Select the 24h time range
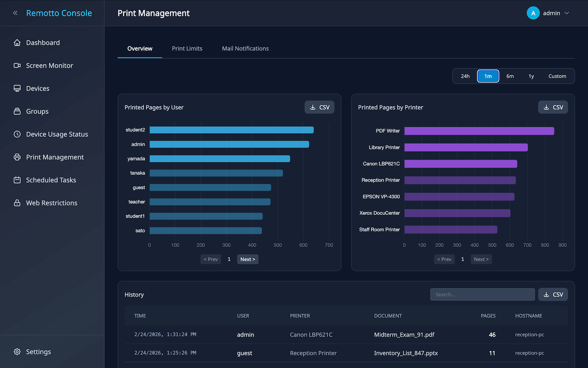 click(x=465, y=76)
